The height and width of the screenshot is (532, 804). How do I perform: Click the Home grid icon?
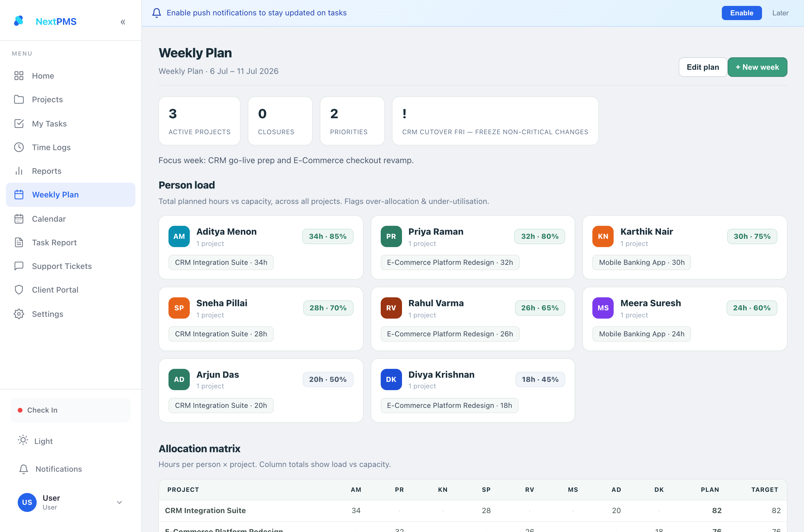(x=19, y=76)
